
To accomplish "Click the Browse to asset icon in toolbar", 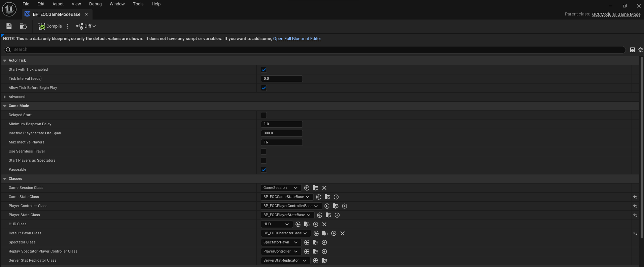I will (23, 26).
